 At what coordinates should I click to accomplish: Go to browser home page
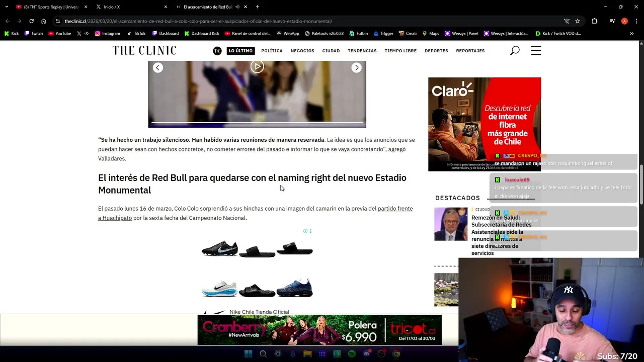[x=43, y=21]
